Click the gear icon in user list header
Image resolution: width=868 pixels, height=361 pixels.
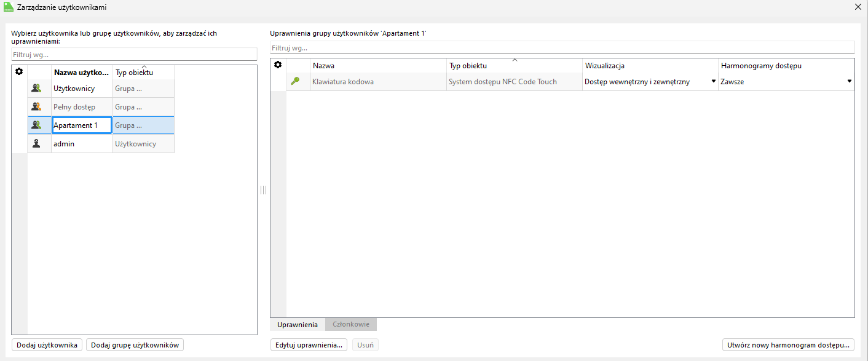tap(19, 72)
